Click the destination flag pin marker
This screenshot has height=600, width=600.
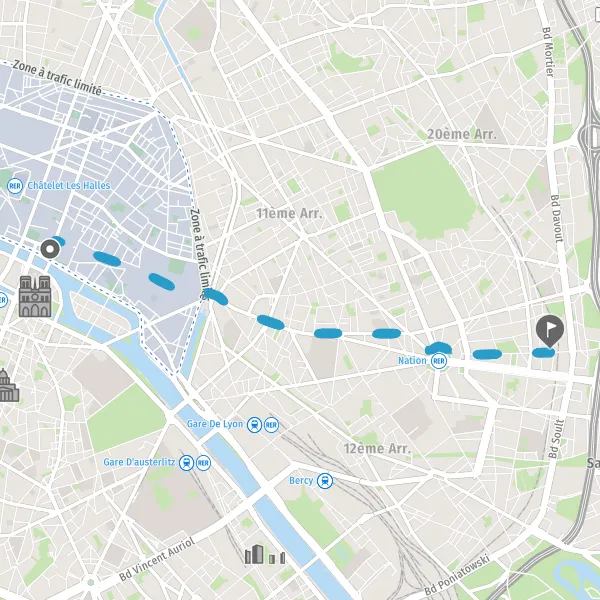click(550, 331)
